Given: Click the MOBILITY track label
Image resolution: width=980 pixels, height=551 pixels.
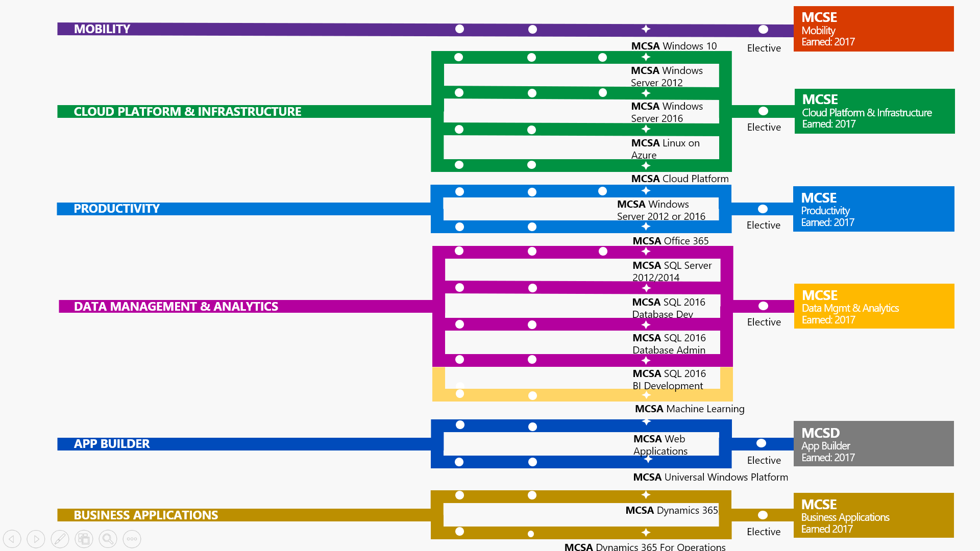Looking at the screenshot, I should tap(102, 29).
